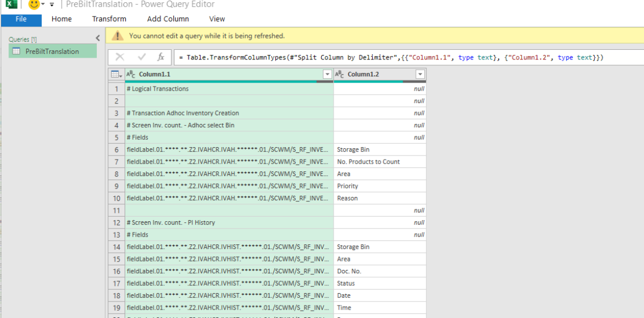This screenshot has width=644, height=318.
Task: Click the smiley feedback icon
Action: point(34,5)
